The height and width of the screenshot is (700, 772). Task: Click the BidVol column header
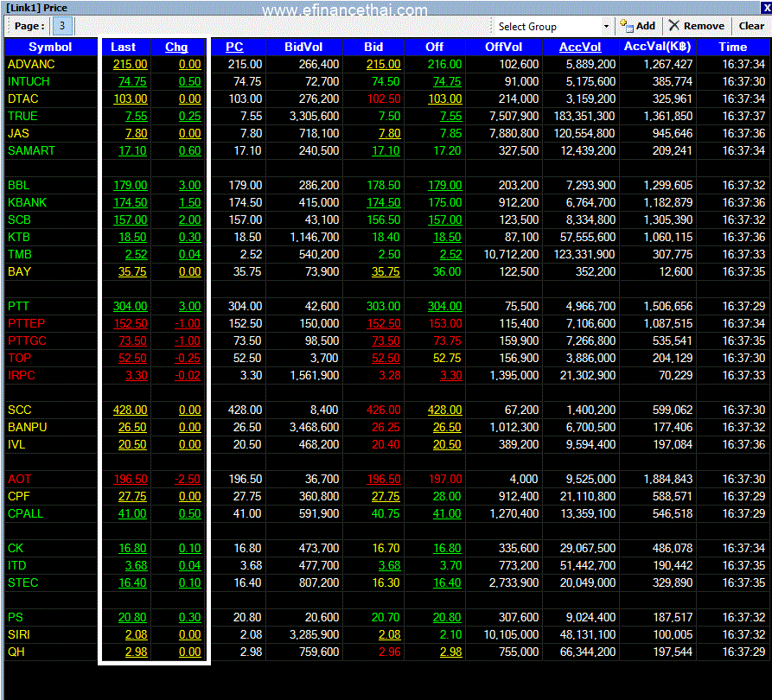[303, 48]
